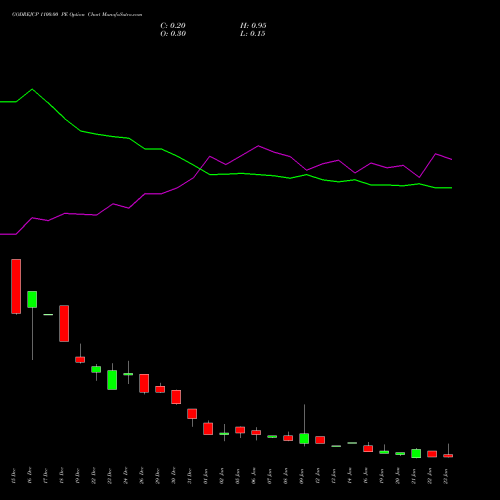Screen dimensions: 500x500
Task: Click the chart title text GODREJCP PE Option
Action: [x=77, y=15]
